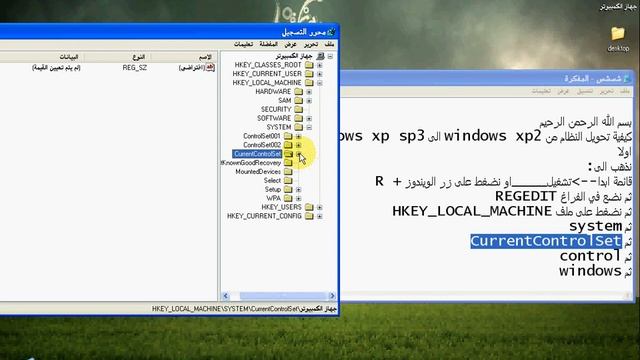Click the REG_SZ type cell
The image size is (640, 360).
tap(134, 68)
